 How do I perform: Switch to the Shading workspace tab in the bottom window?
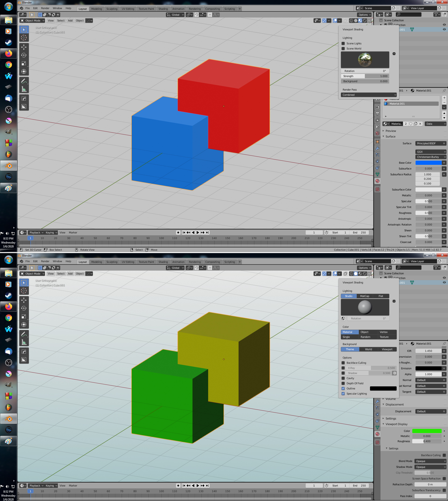(163, 262)
